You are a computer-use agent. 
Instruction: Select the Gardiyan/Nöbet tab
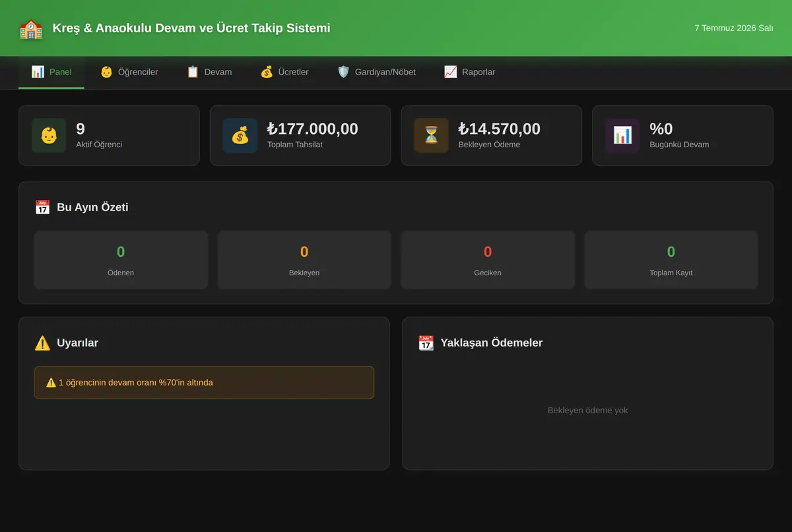click(376, 72)
